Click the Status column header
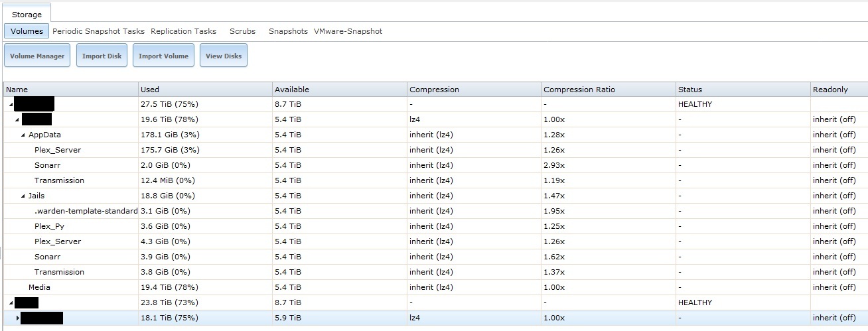The height and width of the screenshot is (331, 868). (x=689, y=90)
